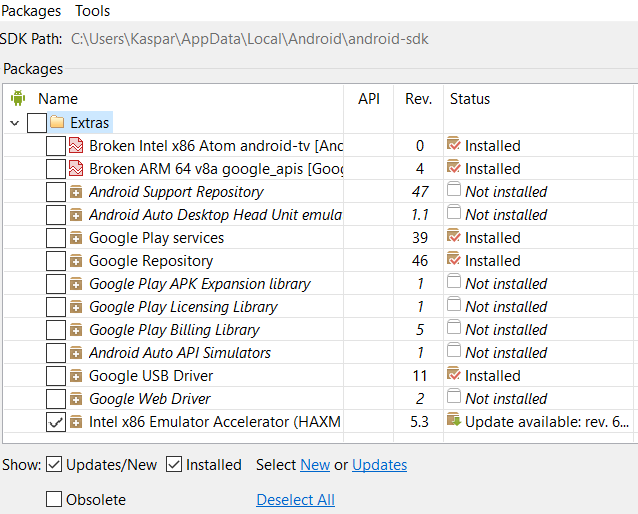Open the Packages menu
The height and width of the screenshot is (514, 638).
[32, 11]
